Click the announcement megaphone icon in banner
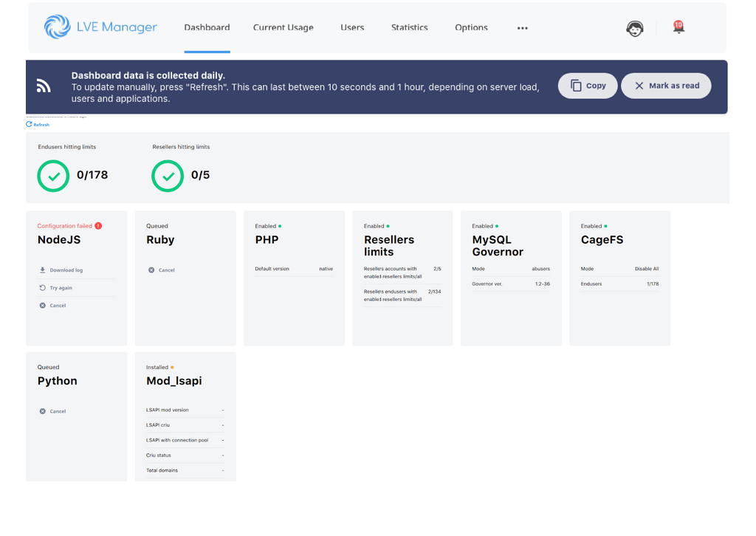756x536 pixels. (x=44, y=86)
